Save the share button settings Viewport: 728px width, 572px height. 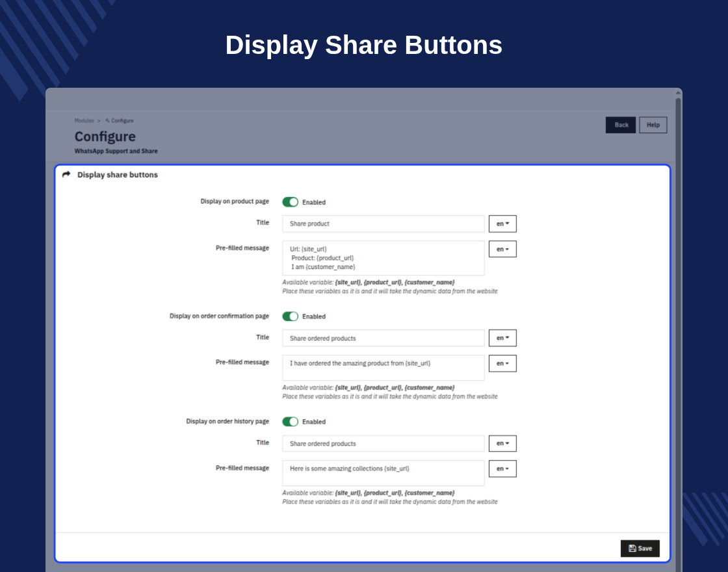click(640, 549)
